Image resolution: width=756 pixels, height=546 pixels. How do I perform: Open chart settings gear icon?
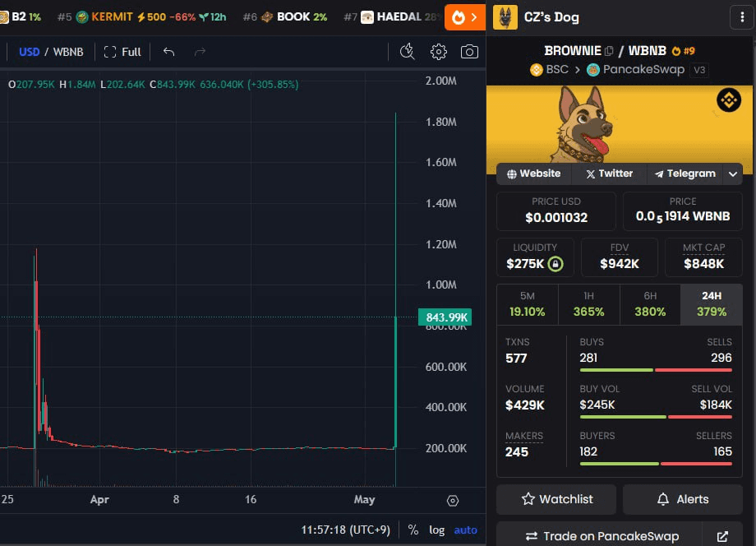point(438,52)
